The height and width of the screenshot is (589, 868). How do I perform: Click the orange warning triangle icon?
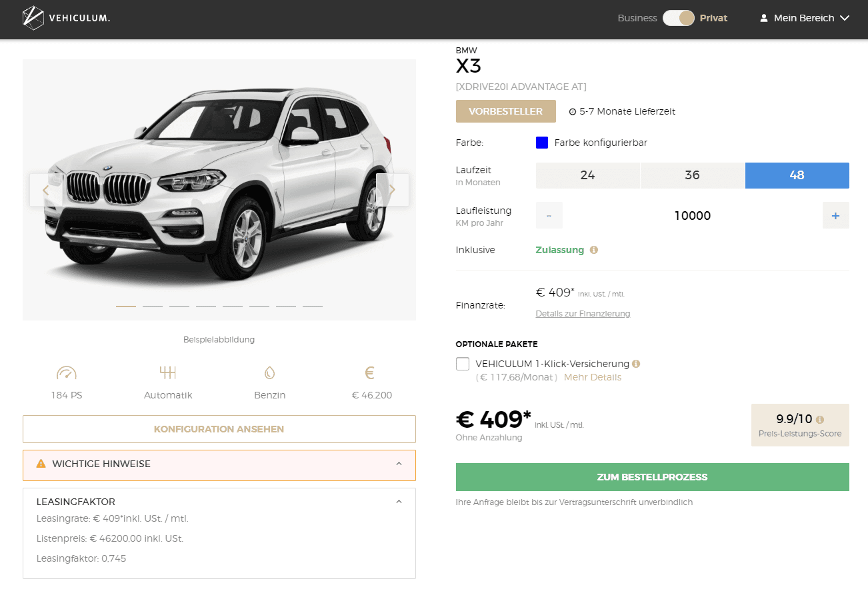[41, 463]
